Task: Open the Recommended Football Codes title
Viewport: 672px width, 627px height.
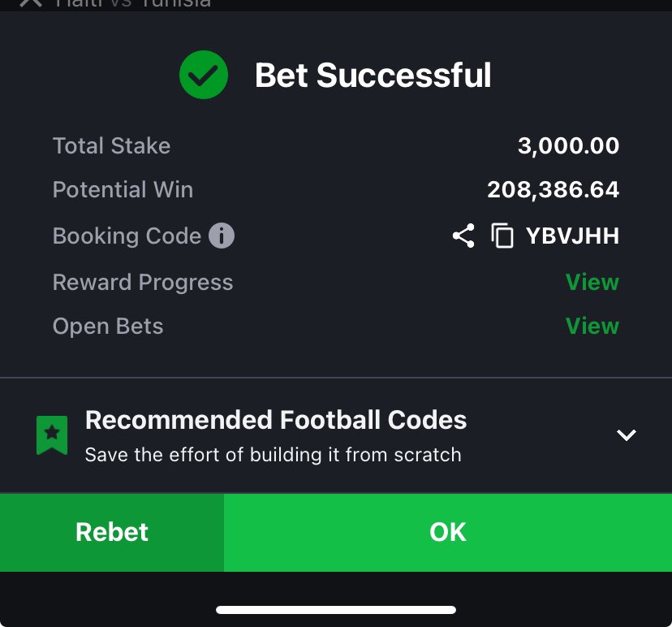Action: pyautogui.click(x=276, y=420)
